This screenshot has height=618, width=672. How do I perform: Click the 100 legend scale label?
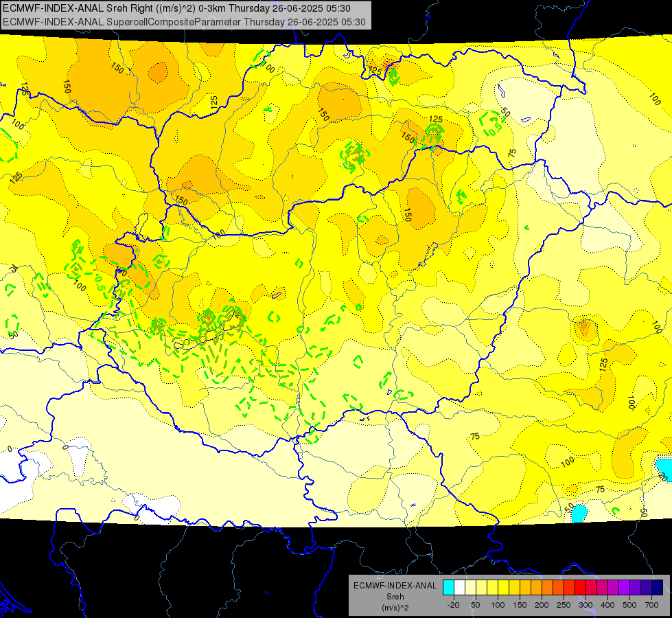(x=498, y=605)
